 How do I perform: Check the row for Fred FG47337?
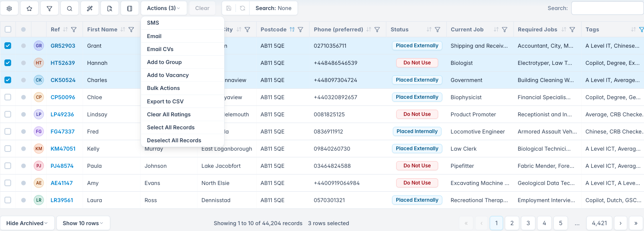8,131
